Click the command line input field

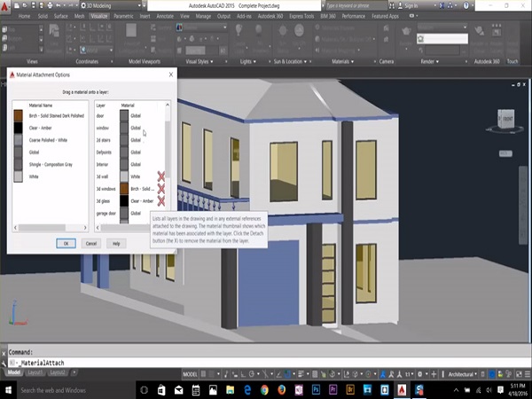point(268,363)
